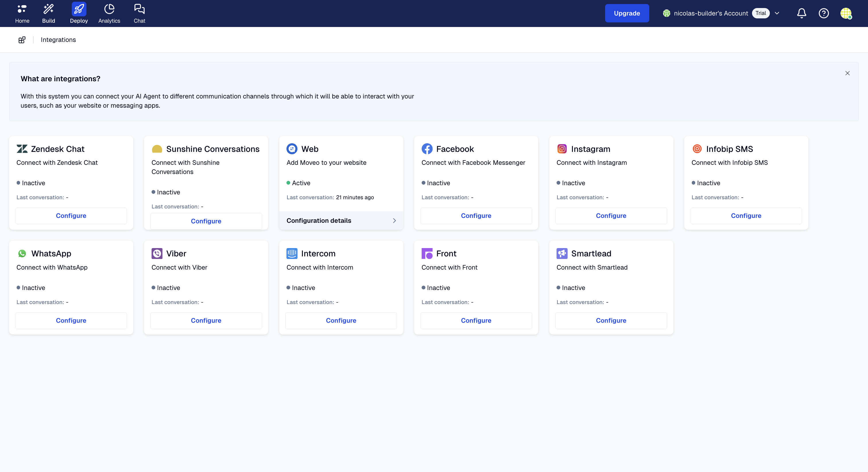Configure the Zendesk Chat integration
The image size is (868, 472).
(71, 216)
